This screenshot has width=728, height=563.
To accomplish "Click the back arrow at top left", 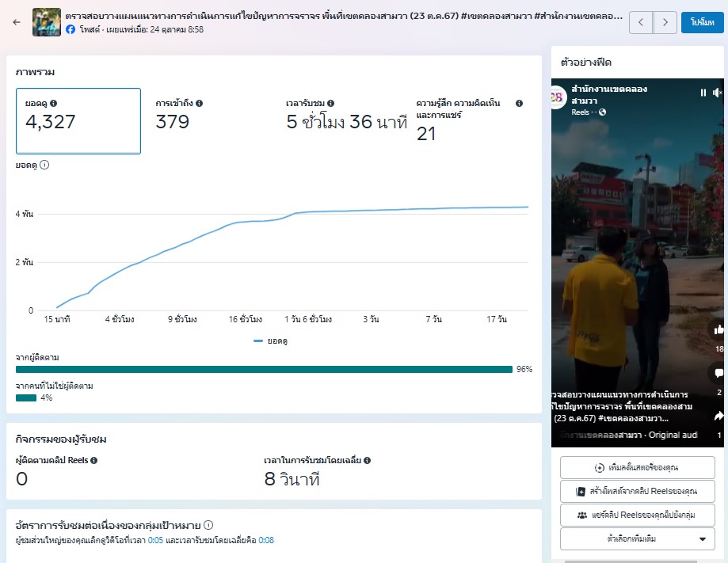I will (17, 22).
